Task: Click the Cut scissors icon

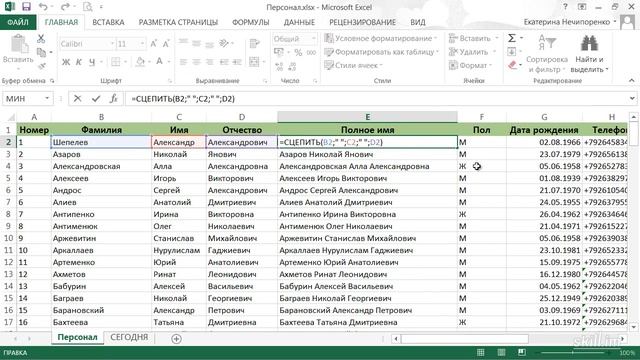Action: pos(41,39)
